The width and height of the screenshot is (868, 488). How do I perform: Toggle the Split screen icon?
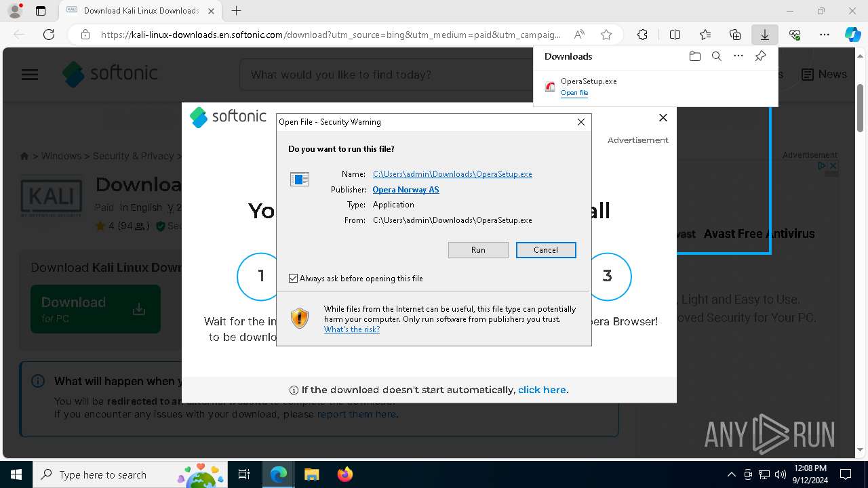[x=675, y=35]
